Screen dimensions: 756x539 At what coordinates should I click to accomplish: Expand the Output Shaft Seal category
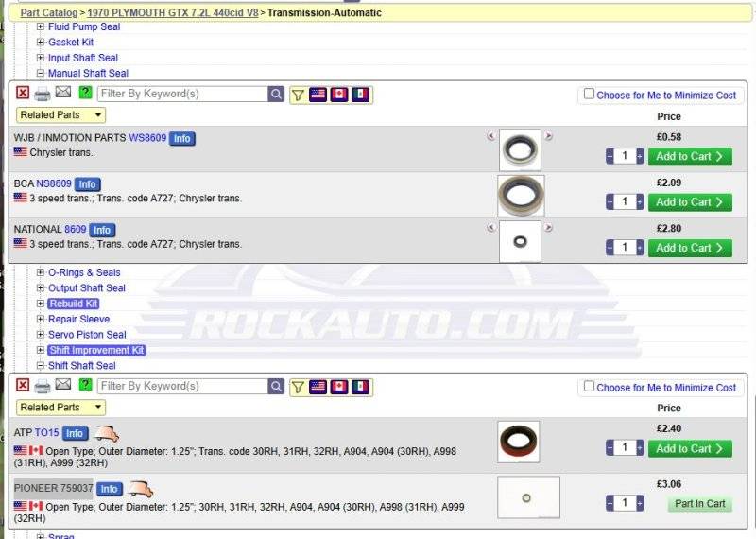tap(41, 288)
